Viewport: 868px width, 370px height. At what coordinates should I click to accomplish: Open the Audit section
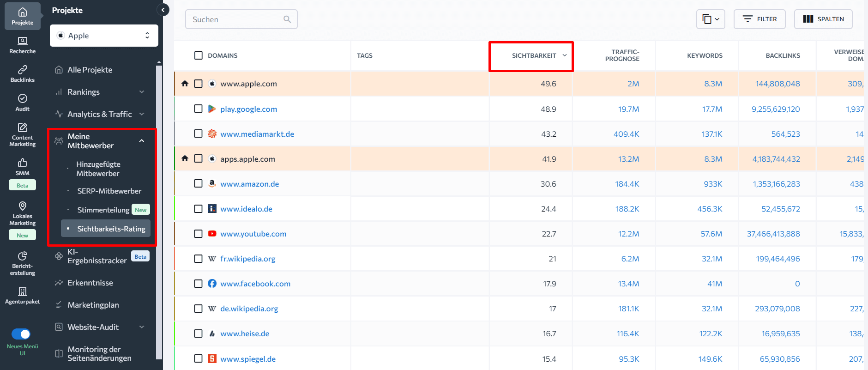22,103
